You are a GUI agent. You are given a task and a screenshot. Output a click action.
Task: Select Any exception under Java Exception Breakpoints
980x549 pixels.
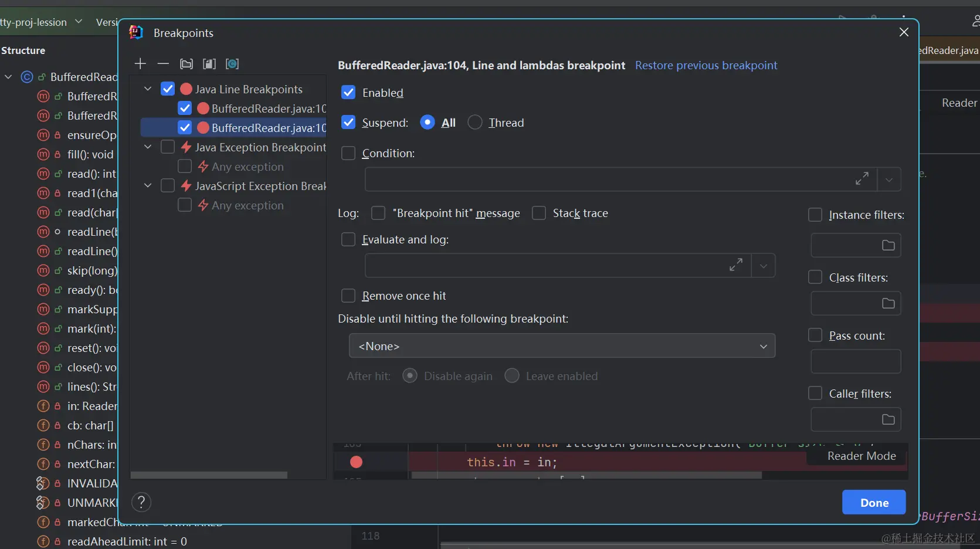point(247,167)
